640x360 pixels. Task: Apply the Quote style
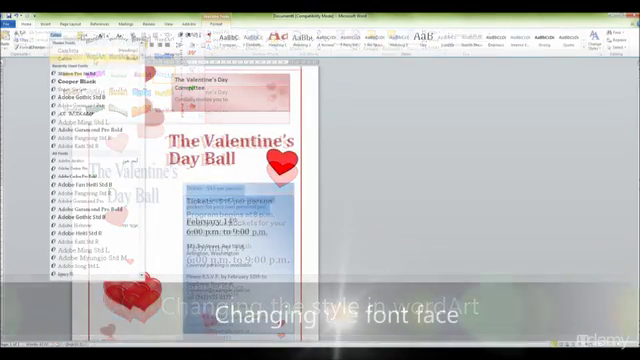[569, 40]
